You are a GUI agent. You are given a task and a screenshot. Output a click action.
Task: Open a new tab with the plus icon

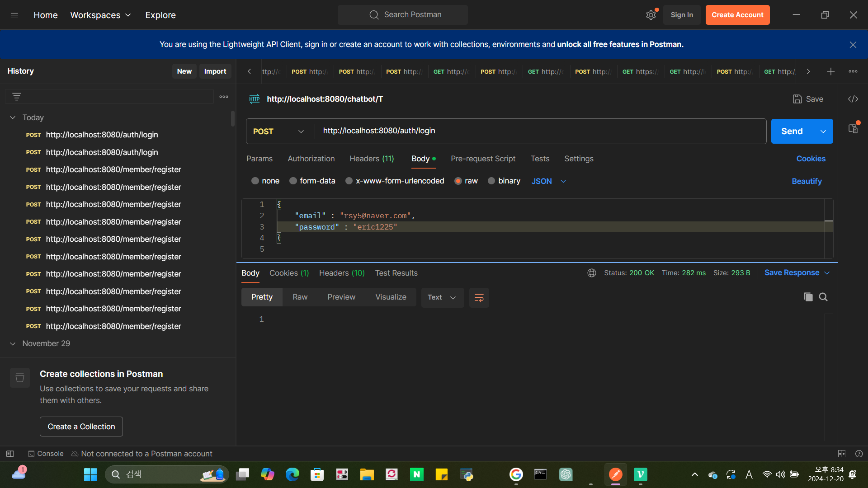830,71
